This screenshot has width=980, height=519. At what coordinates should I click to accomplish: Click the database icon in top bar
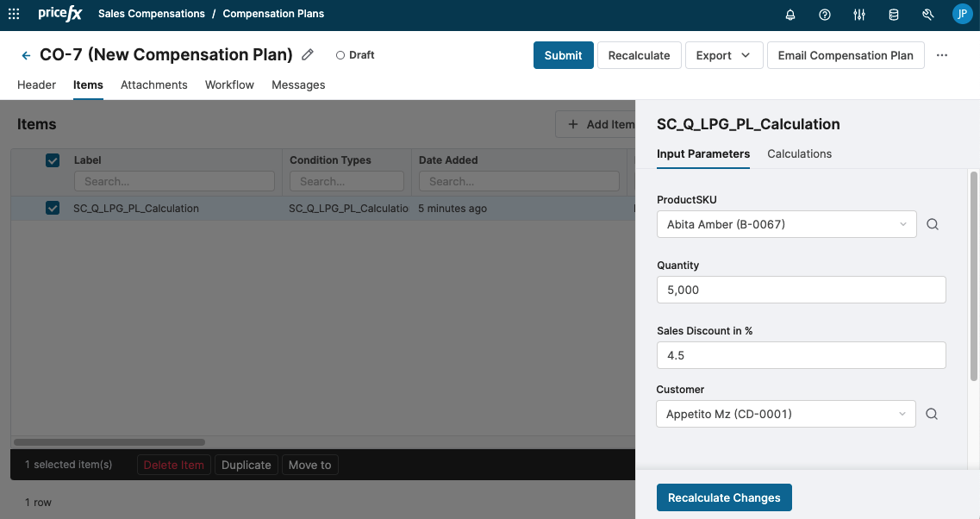tap(894, 15)
